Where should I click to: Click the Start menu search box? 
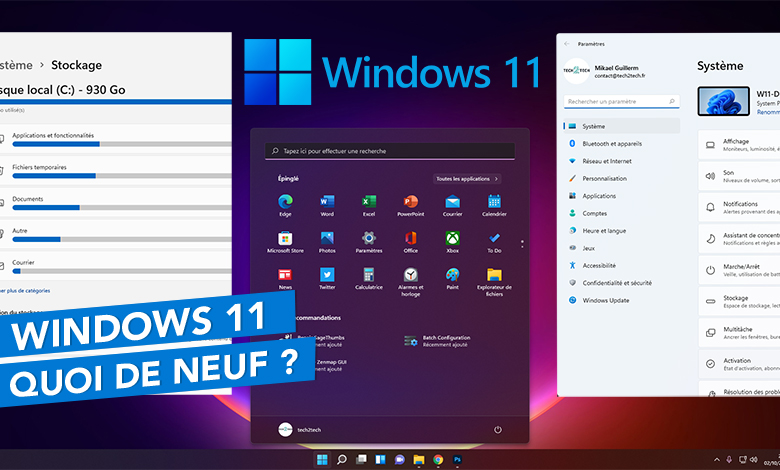[390, 151]
